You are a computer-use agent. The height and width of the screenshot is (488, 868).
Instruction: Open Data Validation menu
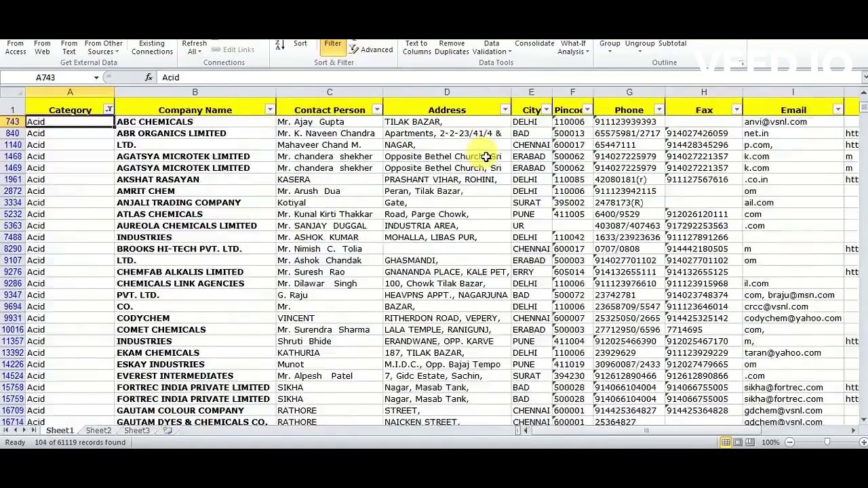tap(492, 47)
